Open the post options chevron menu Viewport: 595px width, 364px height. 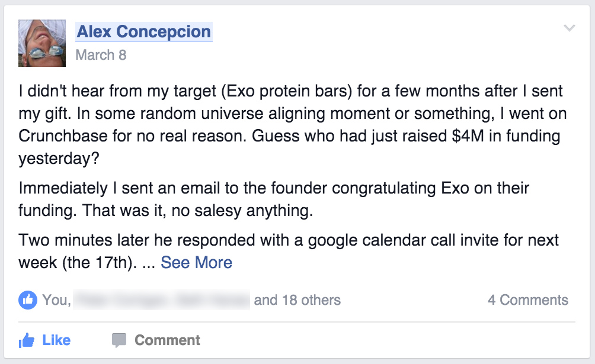pos(569,28)
